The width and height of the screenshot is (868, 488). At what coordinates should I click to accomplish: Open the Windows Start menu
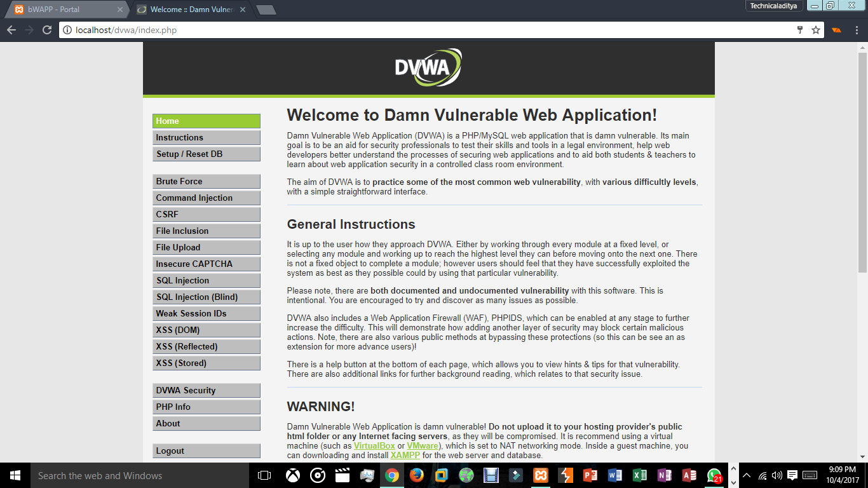coord(15,475)
